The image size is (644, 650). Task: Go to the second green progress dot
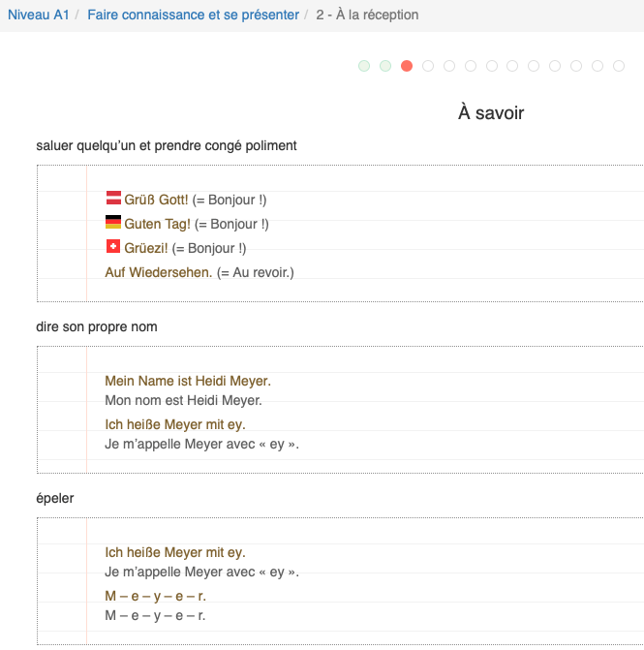point(385,66)
